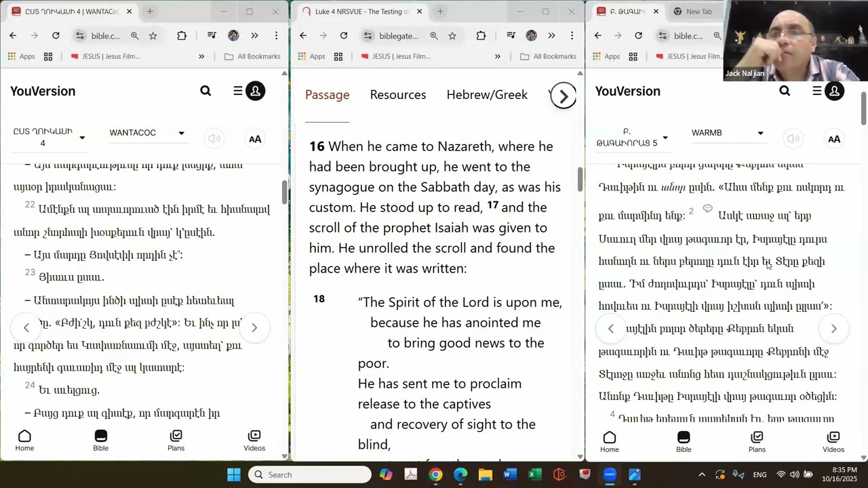The image size is (868, 488).
Task: Open chapter selector dropdown in left window
Action: (49, 137)
